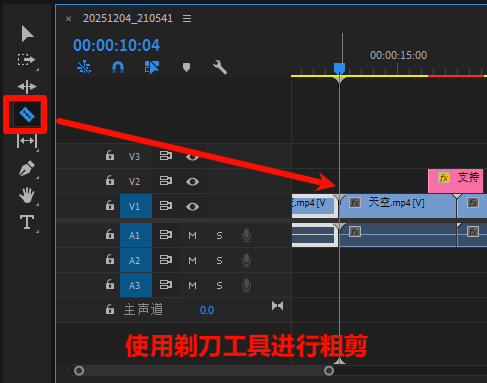
Task: Toggle lock on track A2
Action: pyautogui.click(x=110, y=260)
